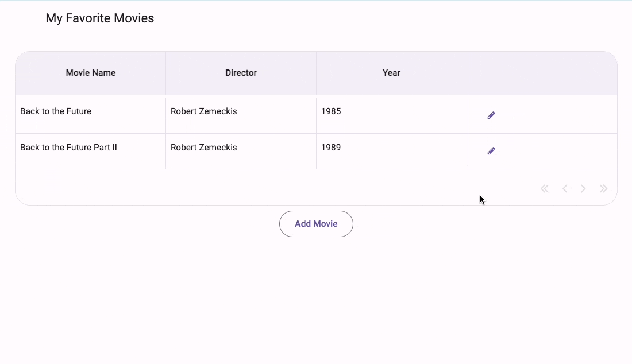Go to previous page of table

pyautogui.click(x=565, y=188)
